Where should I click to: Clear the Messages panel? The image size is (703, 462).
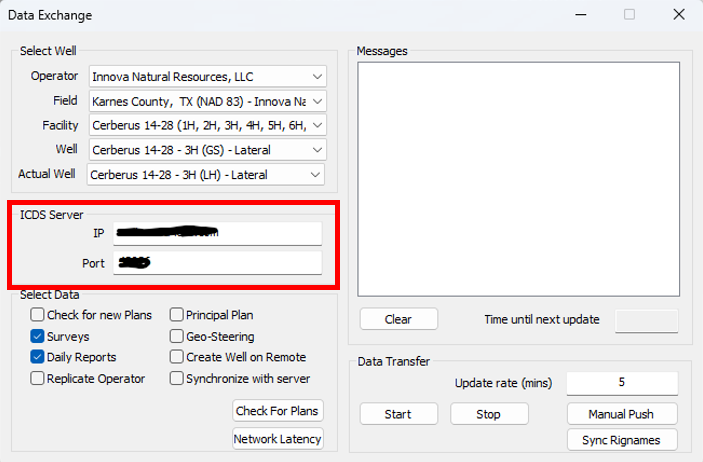coord(398,320)
